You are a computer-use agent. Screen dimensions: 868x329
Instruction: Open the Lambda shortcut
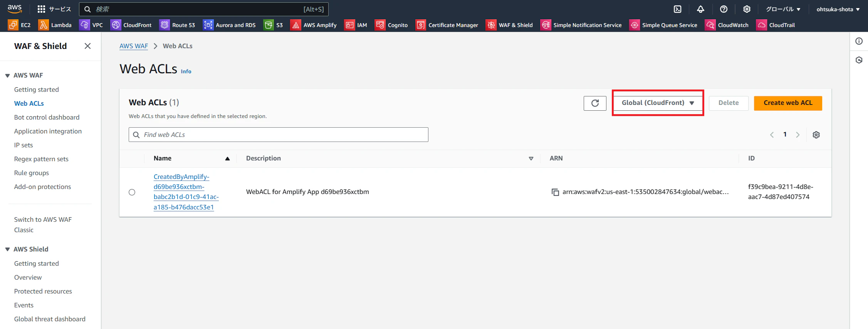click(x=55, y=25)
